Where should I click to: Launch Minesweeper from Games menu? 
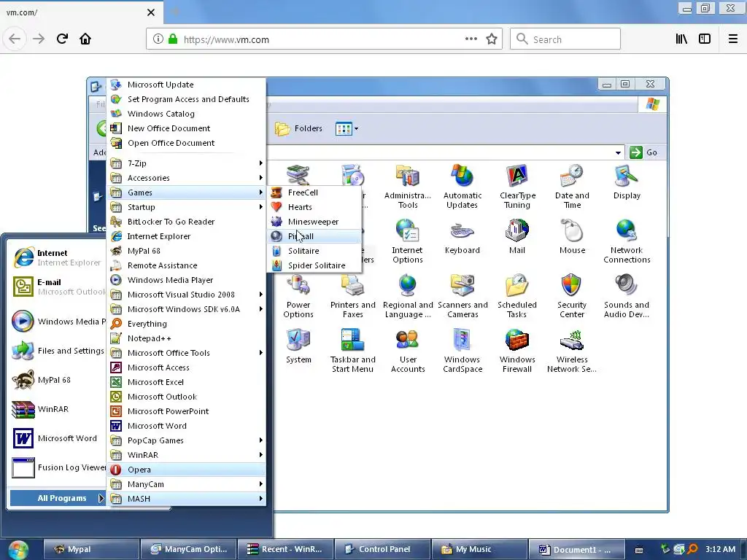(x=314, y=222)
